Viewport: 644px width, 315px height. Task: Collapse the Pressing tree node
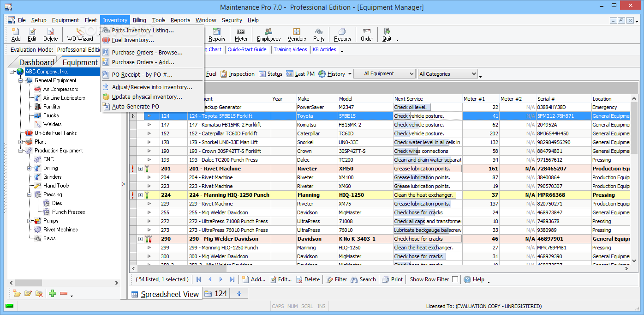coord(30,194)
